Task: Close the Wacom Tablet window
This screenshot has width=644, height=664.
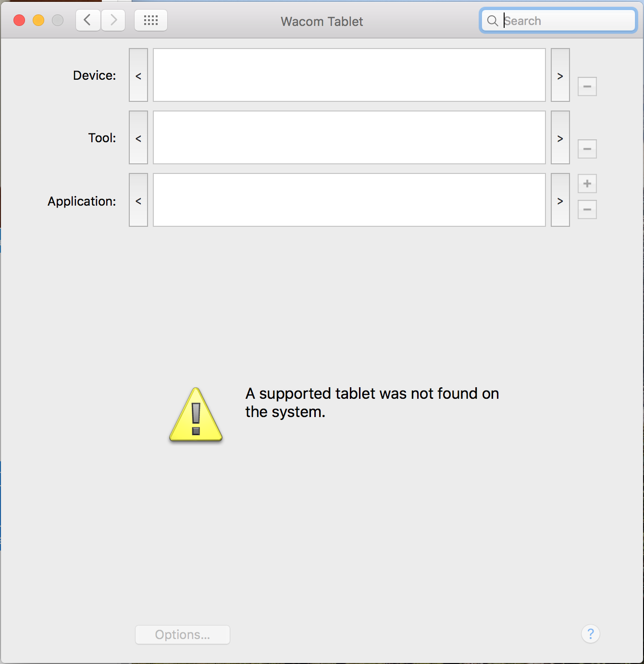Action: [x=19, y=20]
